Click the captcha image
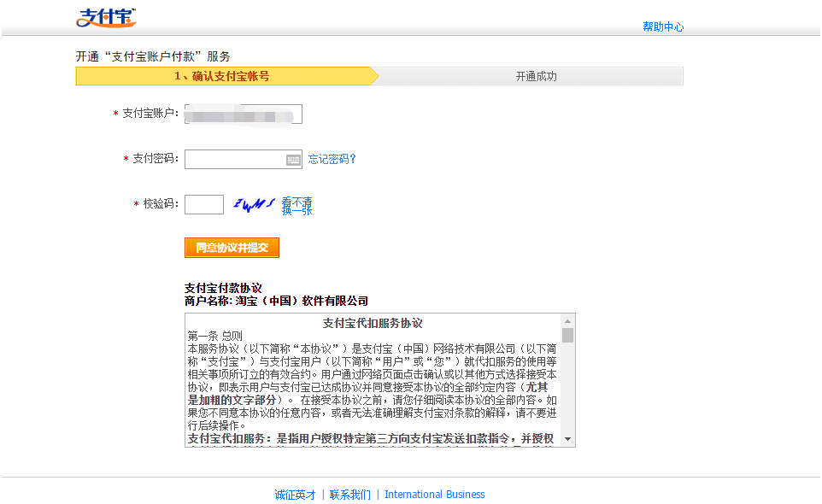Viewport: 822px width, 504px height. pos(254,204)
